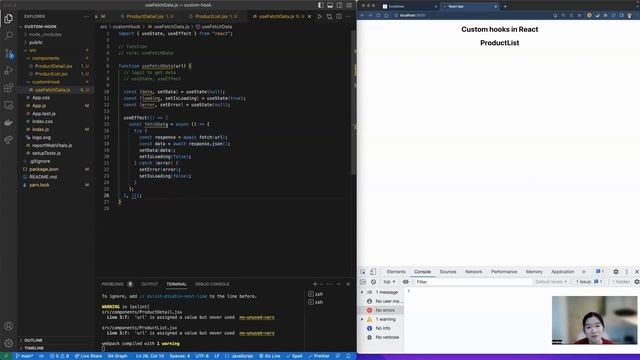Open Explorer views and more actions ellipsis
The height and width of the screenshot is (360, 640).
point(86,16)
